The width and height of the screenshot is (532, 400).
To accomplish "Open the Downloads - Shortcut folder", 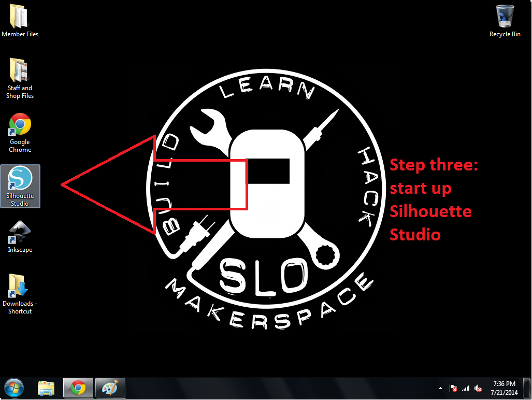I will tap(18, 285).
